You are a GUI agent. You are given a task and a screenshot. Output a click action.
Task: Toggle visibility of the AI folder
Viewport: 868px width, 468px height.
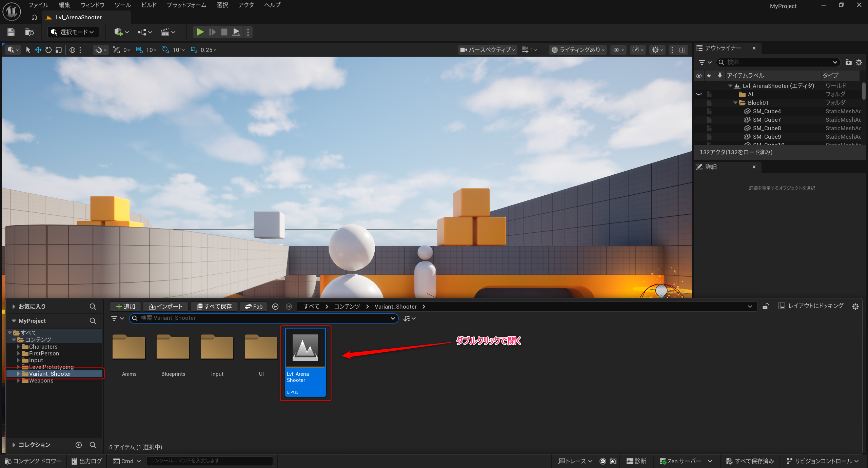(698, 94)
